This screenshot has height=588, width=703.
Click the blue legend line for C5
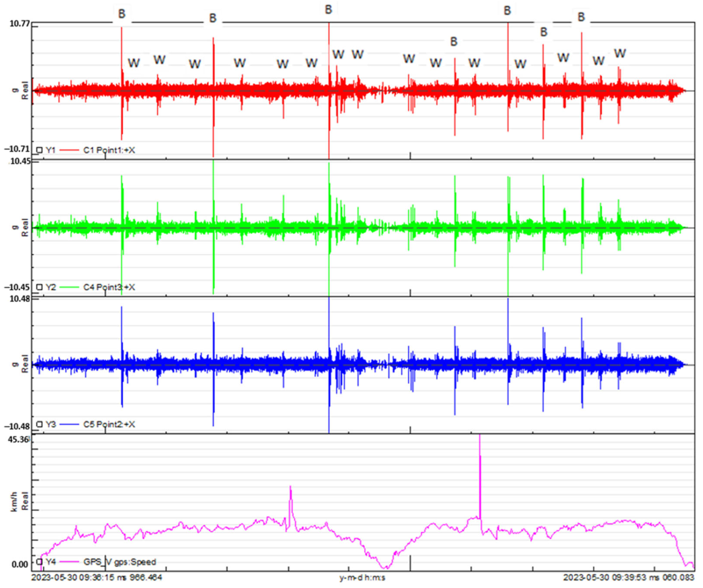click(69, 424)
